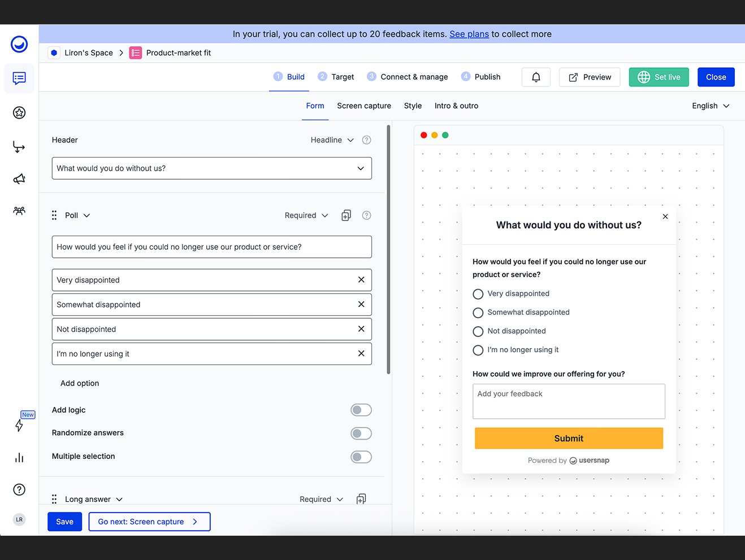Open the feedback projects sidebar icon
This screenshot has width=745, height=560.
tap(19, 79)
